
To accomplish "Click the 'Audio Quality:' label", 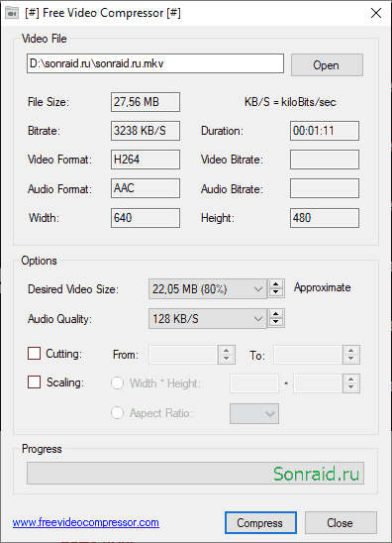I will [x=59, y=319].
